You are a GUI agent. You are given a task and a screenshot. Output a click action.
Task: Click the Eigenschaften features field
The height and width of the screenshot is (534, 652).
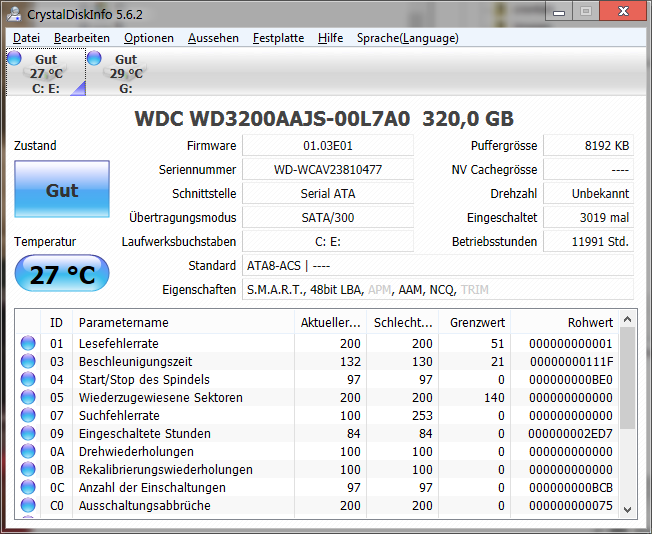coord(438,289)
